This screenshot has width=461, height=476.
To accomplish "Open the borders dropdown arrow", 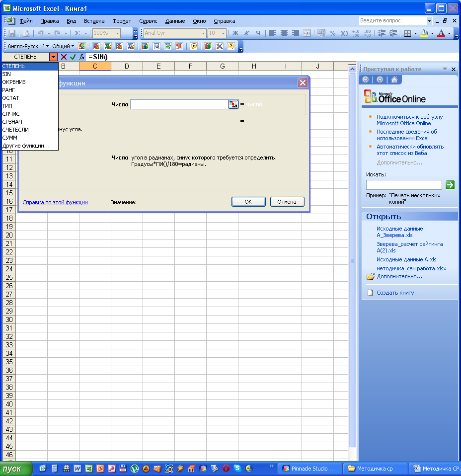I will pyautogui.click(x=415, y=33).
